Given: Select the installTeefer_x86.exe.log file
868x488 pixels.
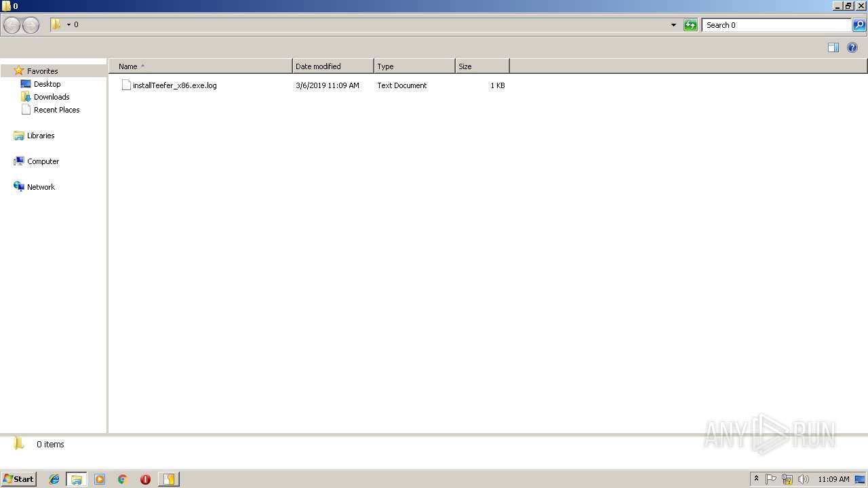Looking at the screenshot, I should [175, 85].
